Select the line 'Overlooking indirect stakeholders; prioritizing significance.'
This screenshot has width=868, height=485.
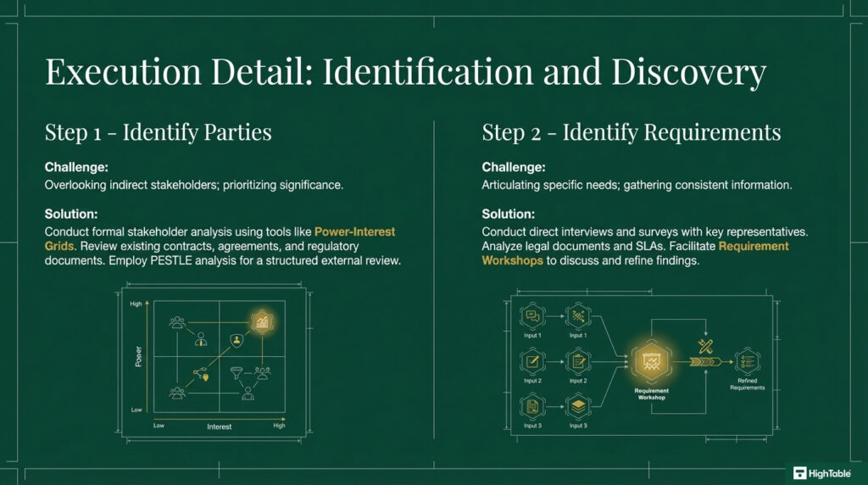tap(194, 185)
